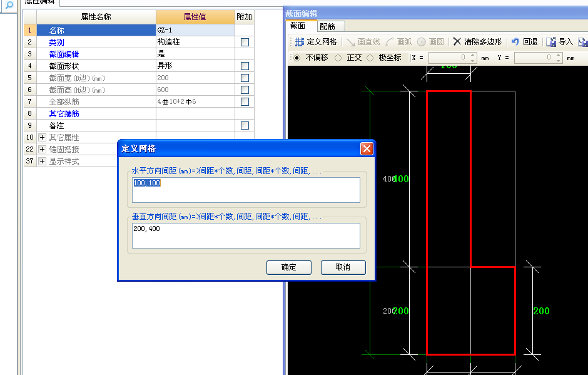The height and width of the screenshot is (375, 588).
Task: Open the 截面编辑 property link
Action: click(64, 54)
